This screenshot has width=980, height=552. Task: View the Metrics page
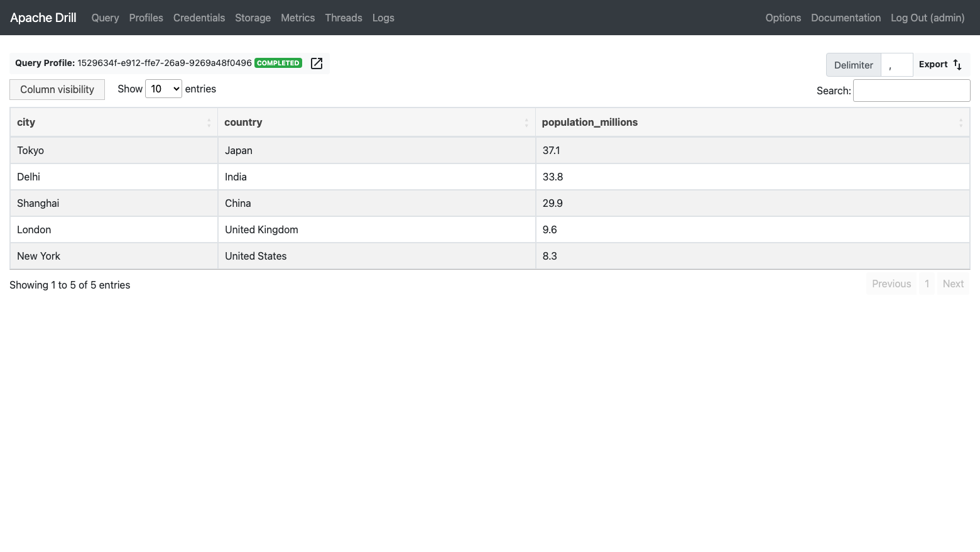click(298, 18)
